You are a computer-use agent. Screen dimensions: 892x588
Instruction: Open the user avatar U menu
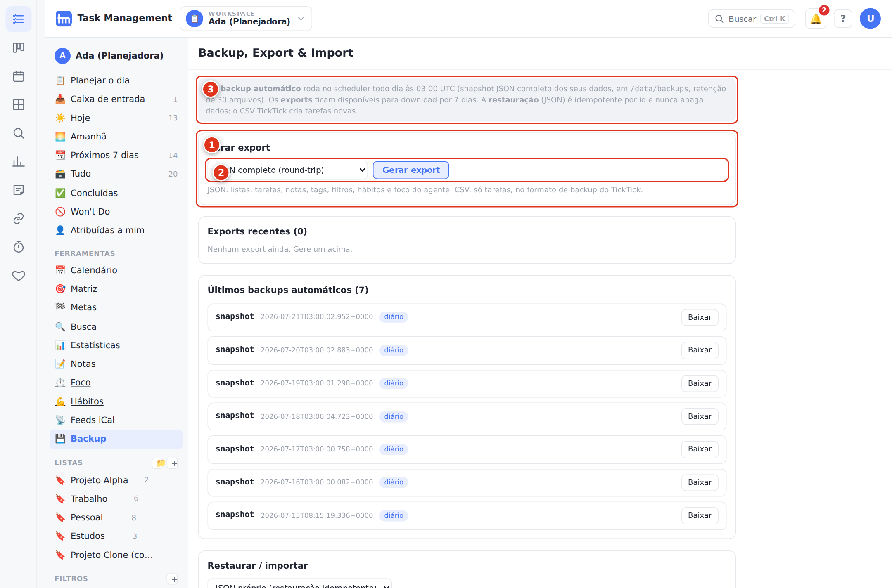[x=870, y=19]
